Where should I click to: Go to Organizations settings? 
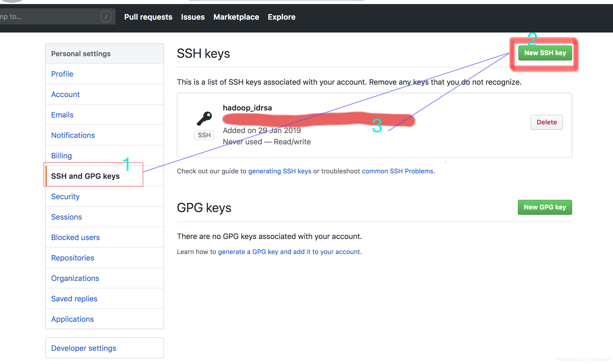pyautogui.click(x=105, y=278)
